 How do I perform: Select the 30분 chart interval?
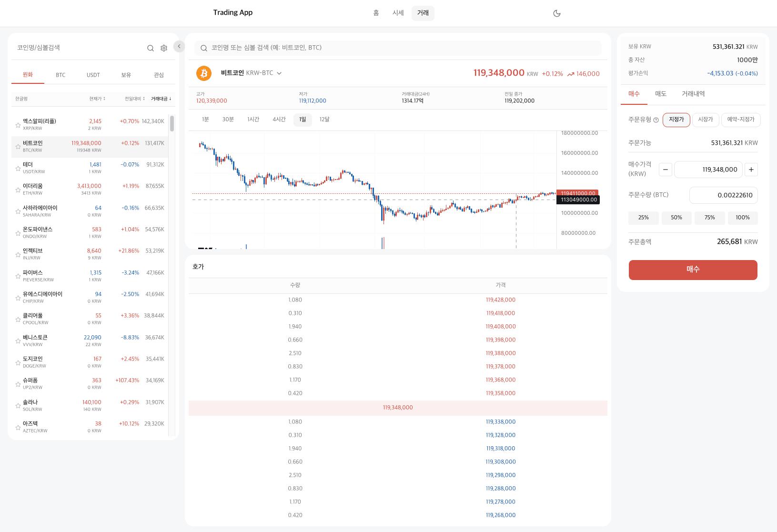[228, 120]
